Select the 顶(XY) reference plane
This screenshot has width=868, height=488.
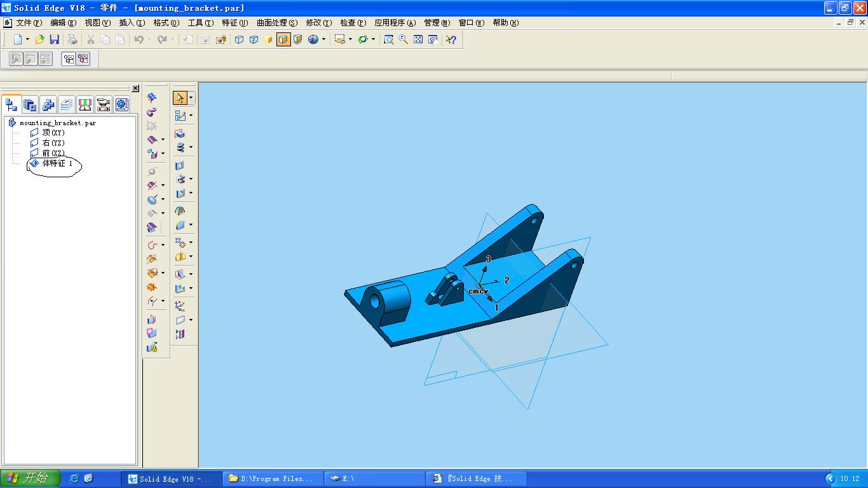pos(53,133)
